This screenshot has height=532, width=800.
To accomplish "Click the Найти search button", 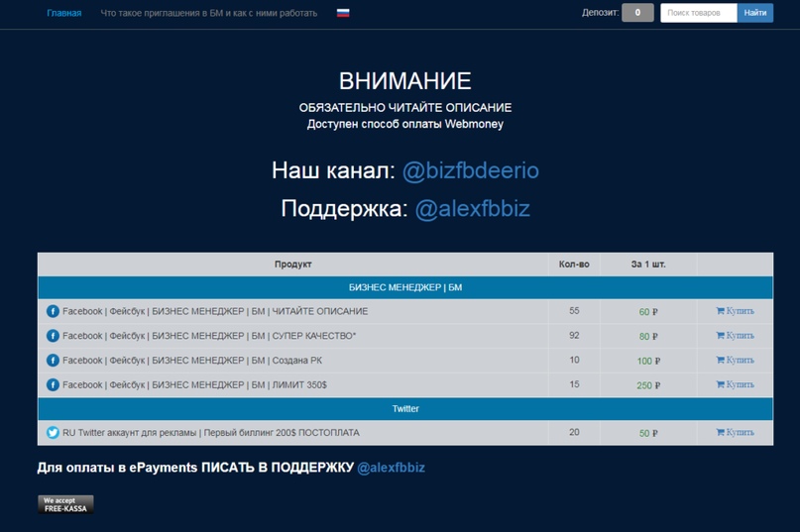I will [x=755, y=13].
